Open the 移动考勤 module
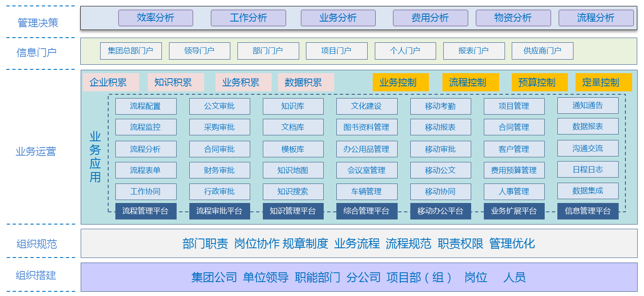 440,106
